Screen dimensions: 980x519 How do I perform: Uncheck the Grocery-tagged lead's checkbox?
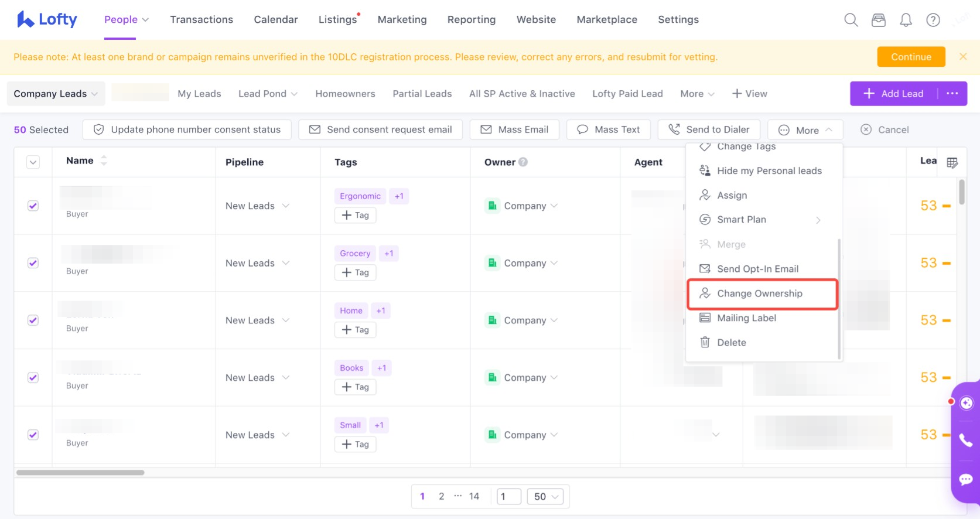click(33, 263)
